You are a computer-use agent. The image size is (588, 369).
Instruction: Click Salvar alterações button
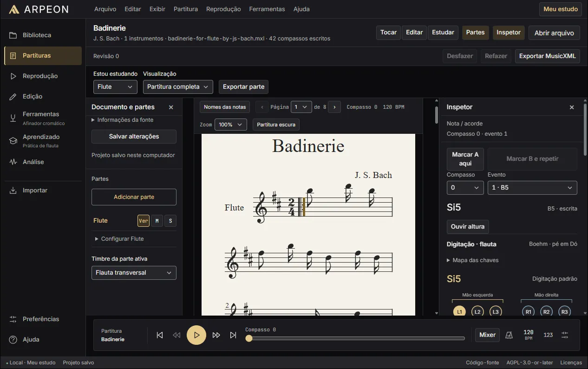tap(134, 137)
